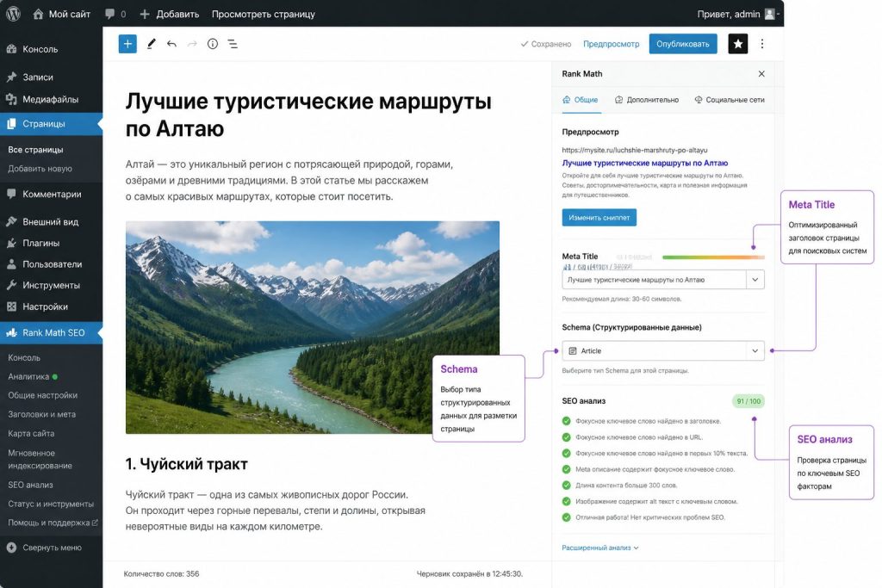Open Комментарии in the sidebar
Screen dimensions: 882x588
point(51,194)
